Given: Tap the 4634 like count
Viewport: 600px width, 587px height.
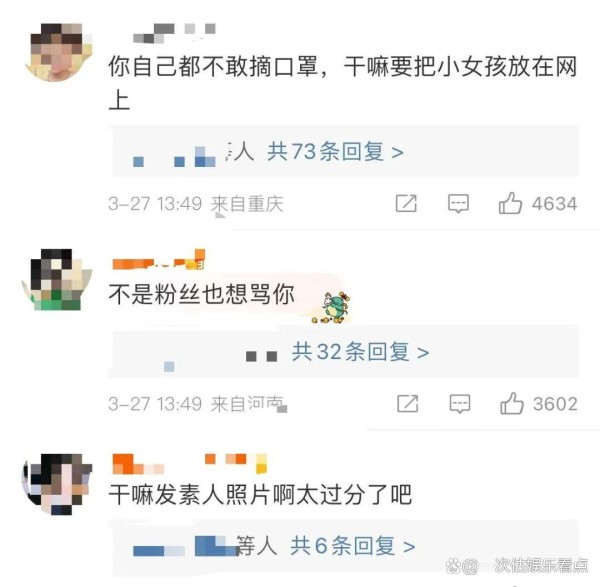Looking at the screenshot, I should click(x=554, y=204).
